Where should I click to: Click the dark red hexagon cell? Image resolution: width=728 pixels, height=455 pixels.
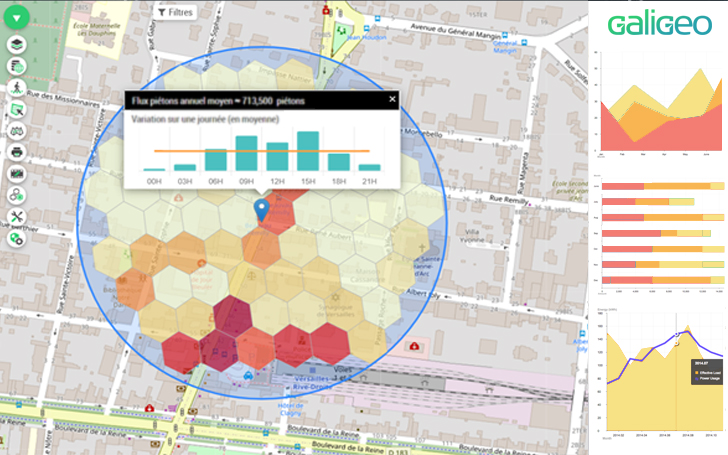pyautogui.click(x=233, y=316)
